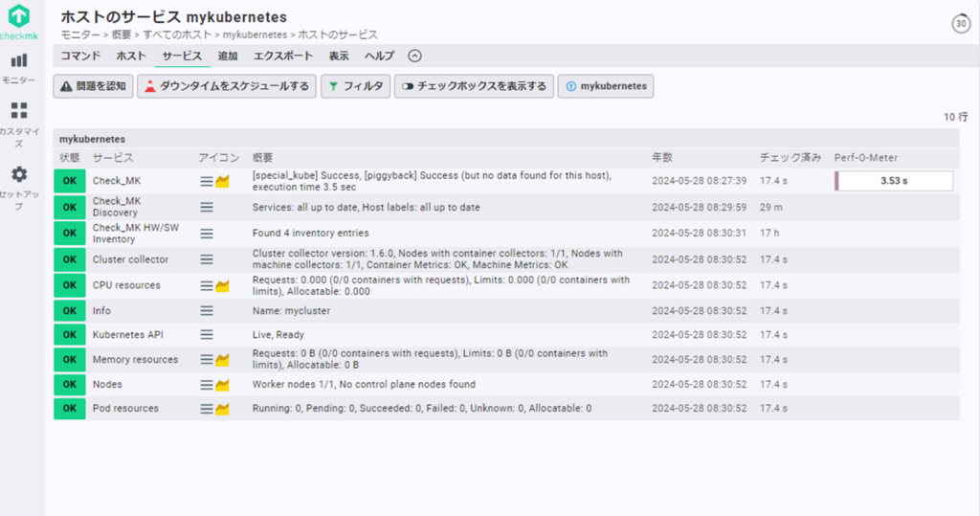Open the Pod resources service link

pyautogui.click(x=125, y=409)
